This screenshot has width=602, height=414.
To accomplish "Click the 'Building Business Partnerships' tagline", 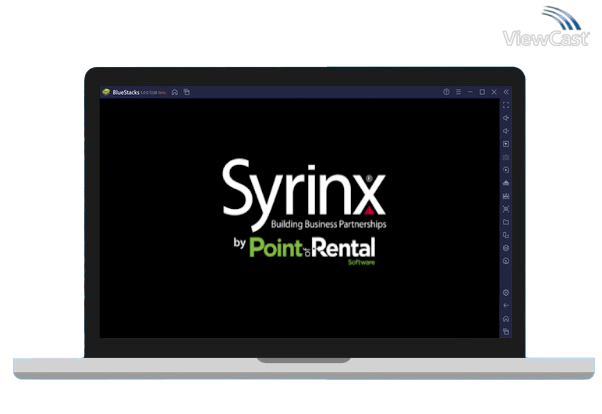I will tap(329, 224).
